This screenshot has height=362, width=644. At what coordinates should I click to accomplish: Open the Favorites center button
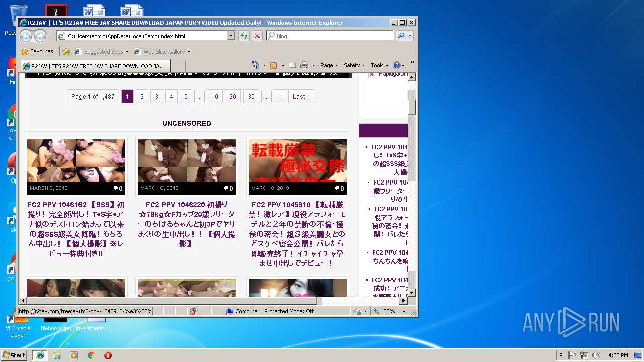(37, 51)
